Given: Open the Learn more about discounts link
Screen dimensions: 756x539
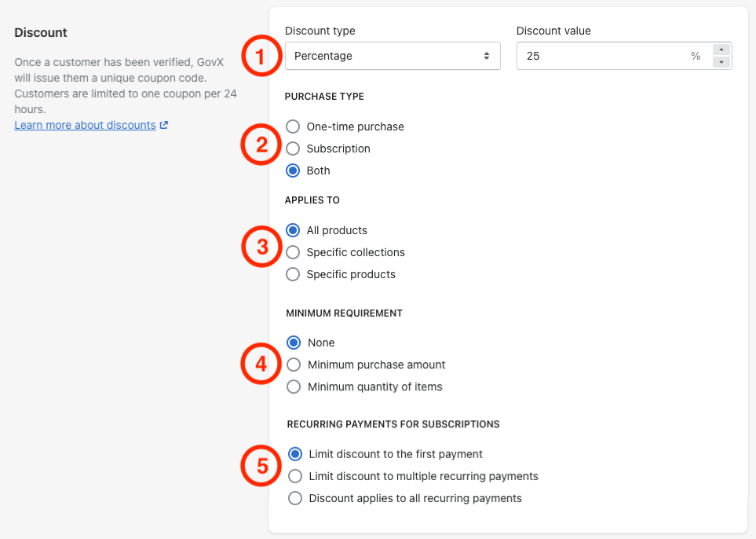Looking at the screenshot, I should pos(85,125).
